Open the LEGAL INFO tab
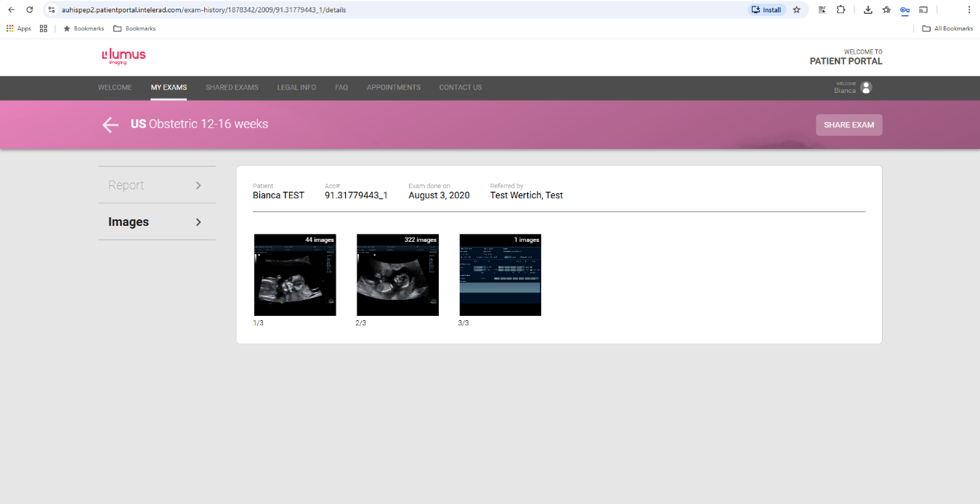The image size is (980, 504). pos(296,87)
